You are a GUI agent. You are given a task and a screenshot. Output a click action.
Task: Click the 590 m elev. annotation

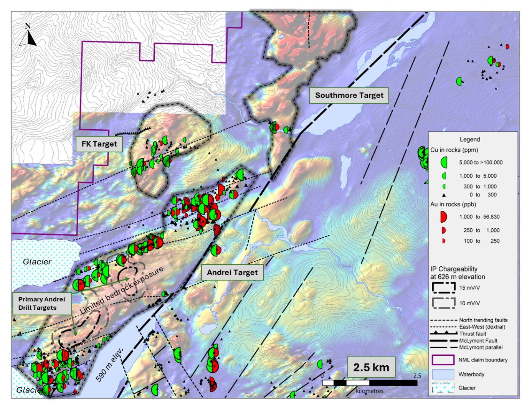click(x=110, y=365)
